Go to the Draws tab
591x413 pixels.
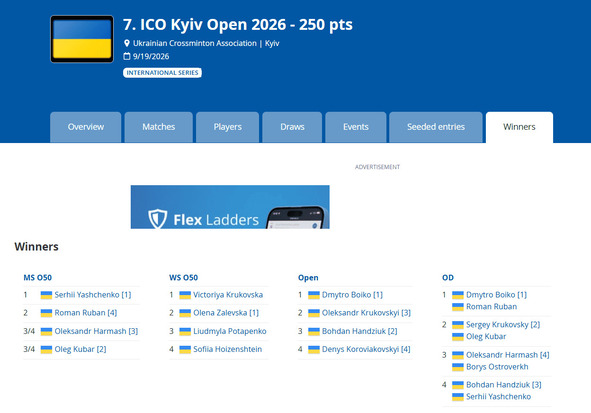[292, 127]
